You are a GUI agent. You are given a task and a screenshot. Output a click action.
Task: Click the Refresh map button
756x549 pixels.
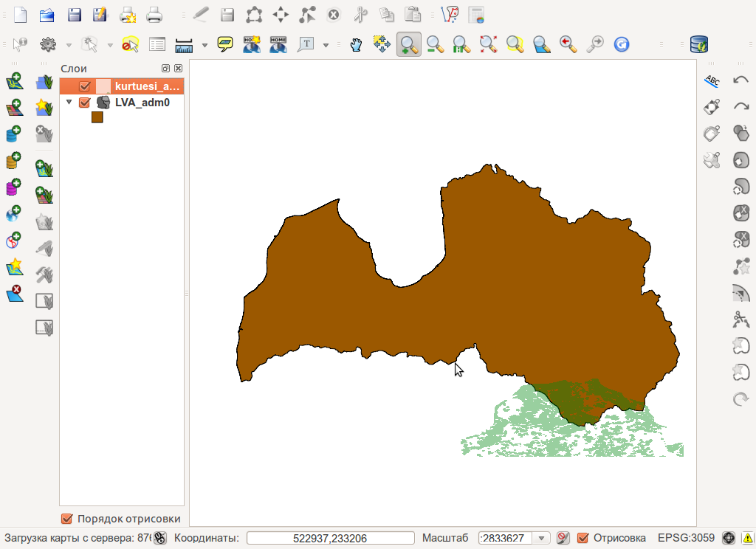622,44
